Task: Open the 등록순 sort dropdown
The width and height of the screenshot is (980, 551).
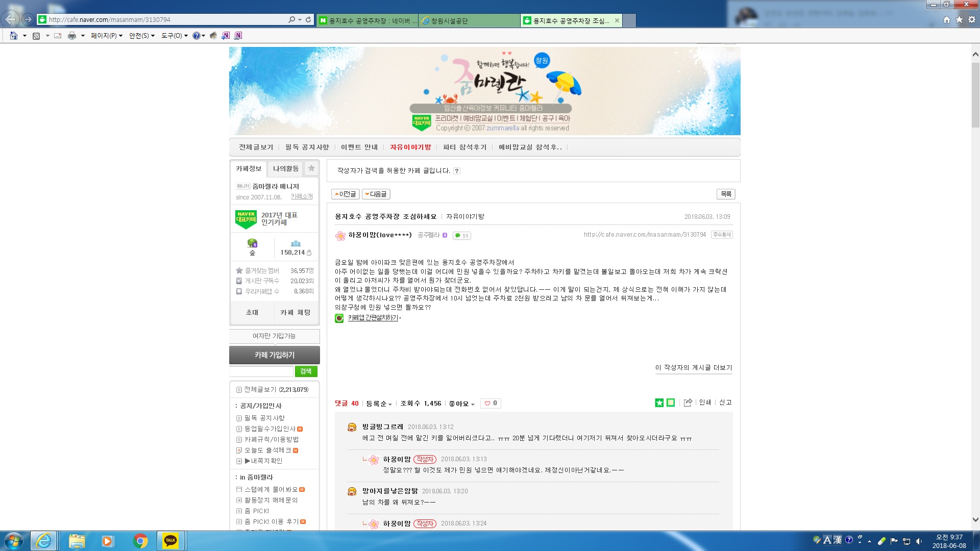Action: 379,404
